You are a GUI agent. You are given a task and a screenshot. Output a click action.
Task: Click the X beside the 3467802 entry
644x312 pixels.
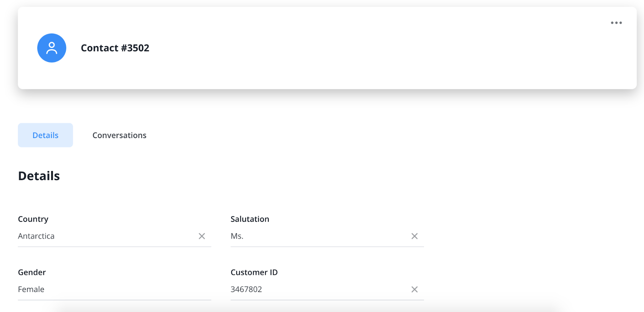tap(414, 289)
